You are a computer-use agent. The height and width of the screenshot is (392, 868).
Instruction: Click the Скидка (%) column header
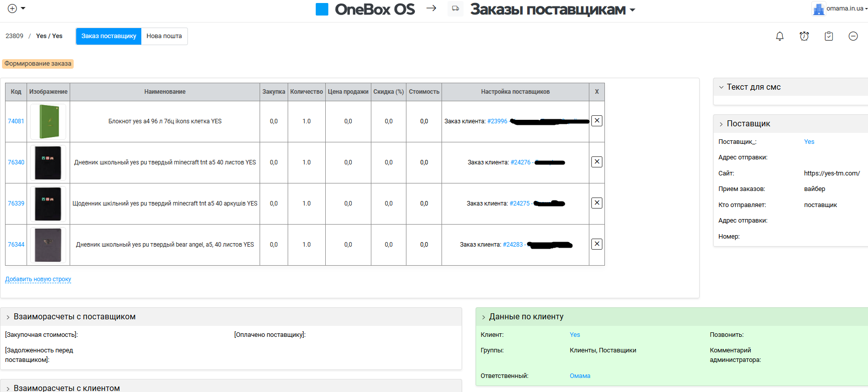[x=388, y=92]
